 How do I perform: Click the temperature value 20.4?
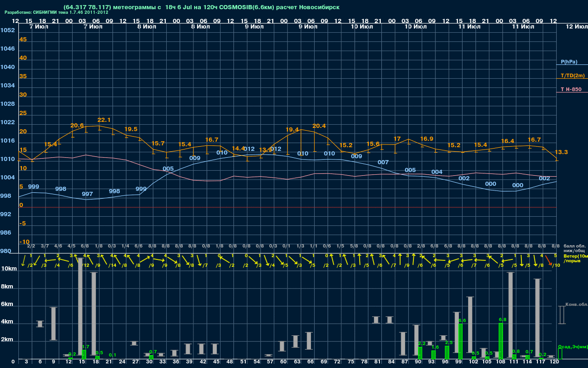pyautogui.click(x=319, y=126)
